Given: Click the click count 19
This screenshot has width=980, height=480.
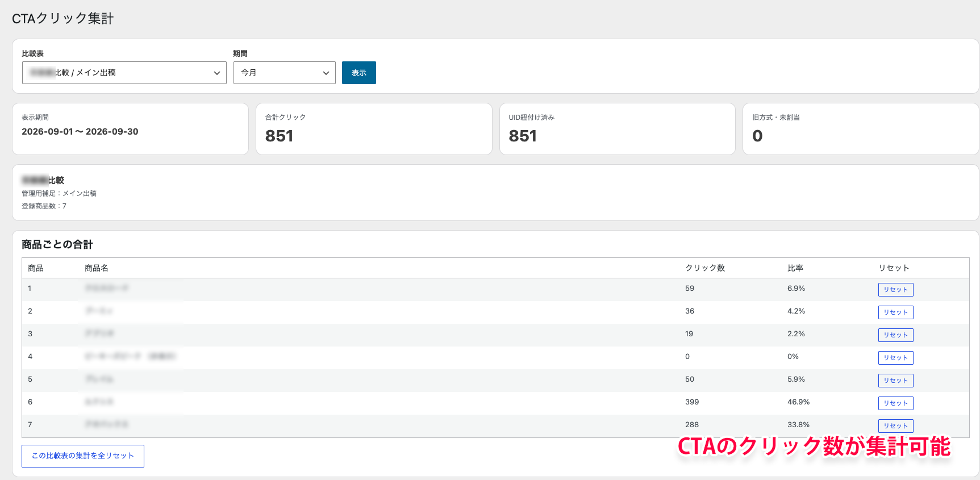Looking at the screenshot, I should [689, 334].
